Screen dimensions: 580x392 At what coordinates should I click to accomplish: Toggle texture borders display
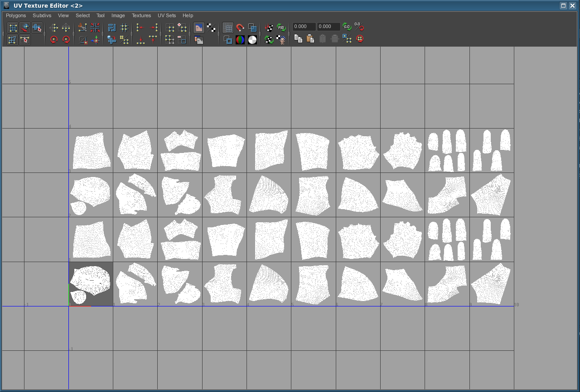(228, 39)
